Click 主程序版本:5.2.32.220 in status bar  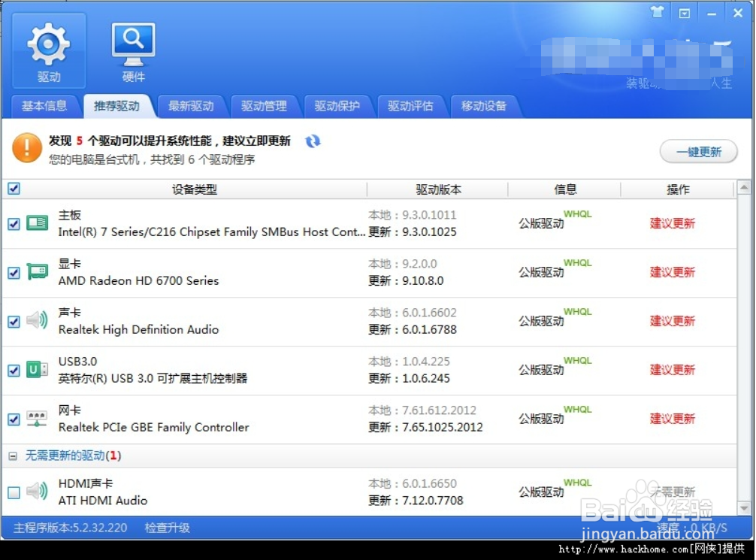point(71,528)
